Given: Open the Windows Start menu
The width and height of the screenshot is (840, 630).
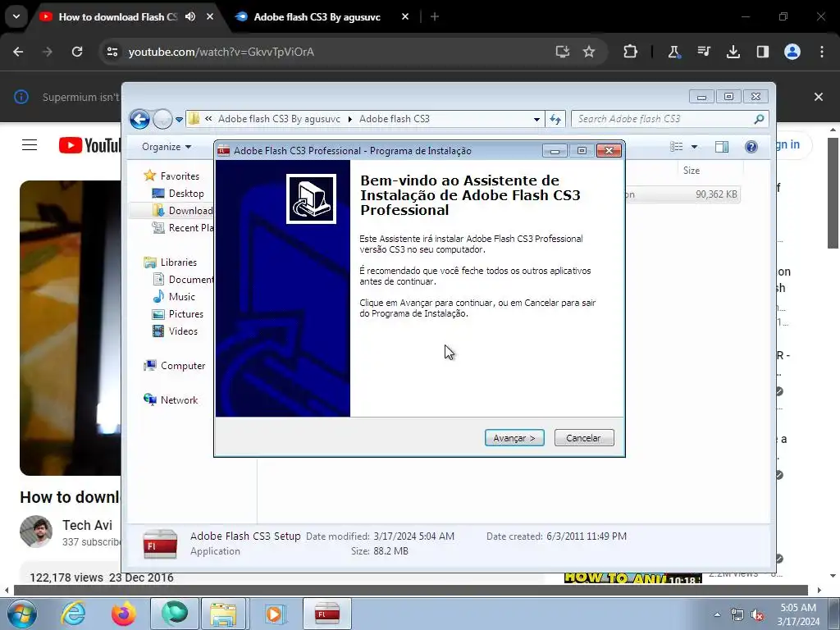Looking at the screenshot, I should 22,614.
